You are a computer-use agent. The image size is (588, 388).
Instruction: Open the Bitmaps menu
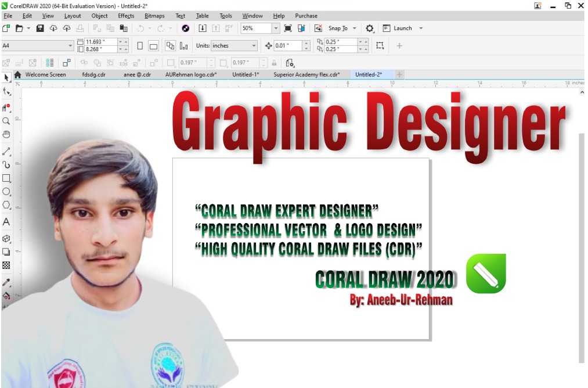(154, 16)
